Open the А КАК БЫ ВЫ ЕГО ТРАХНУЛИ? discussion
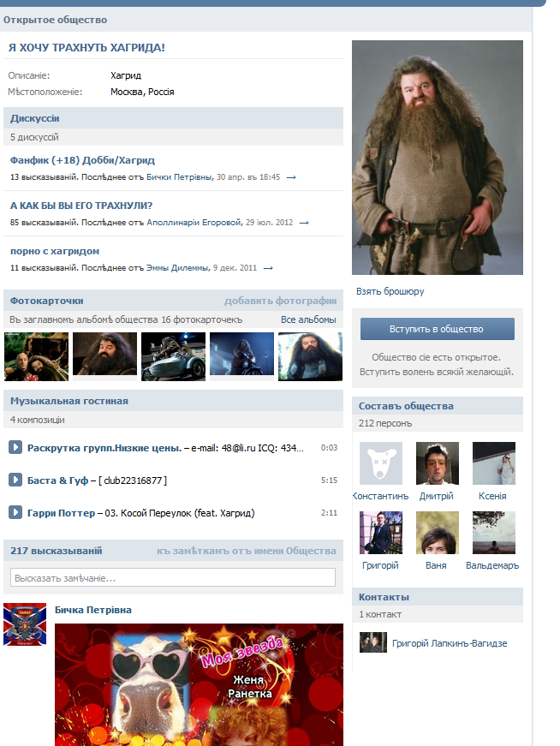Screen dimensions: 560x746 pyautogui.click(x=81, y=206)
